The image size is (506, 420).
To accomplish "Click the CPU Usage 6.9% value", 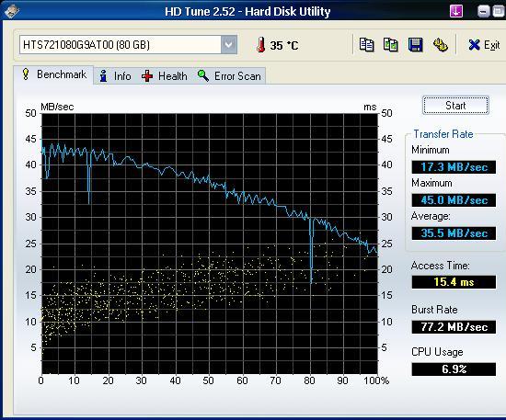I will coord(454,369).
